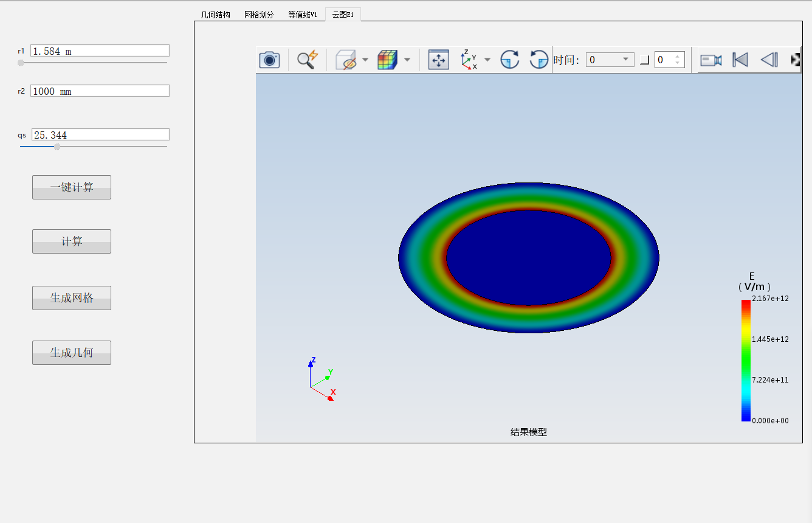Open dropdown arrow beside XYZ axis icon
Viewport: 812px width, 523px height.
tap(487, 60)
